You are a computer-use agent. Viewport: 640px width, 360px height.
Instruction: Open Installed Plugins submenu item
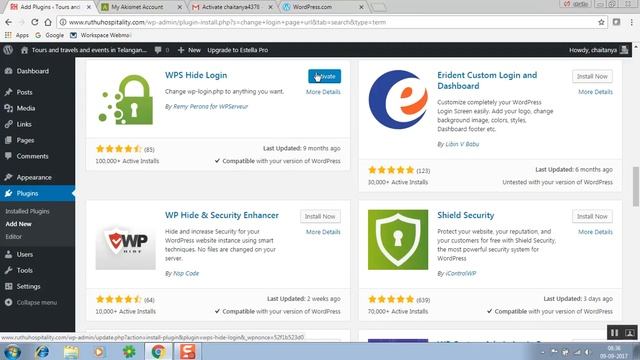[27, 211]
